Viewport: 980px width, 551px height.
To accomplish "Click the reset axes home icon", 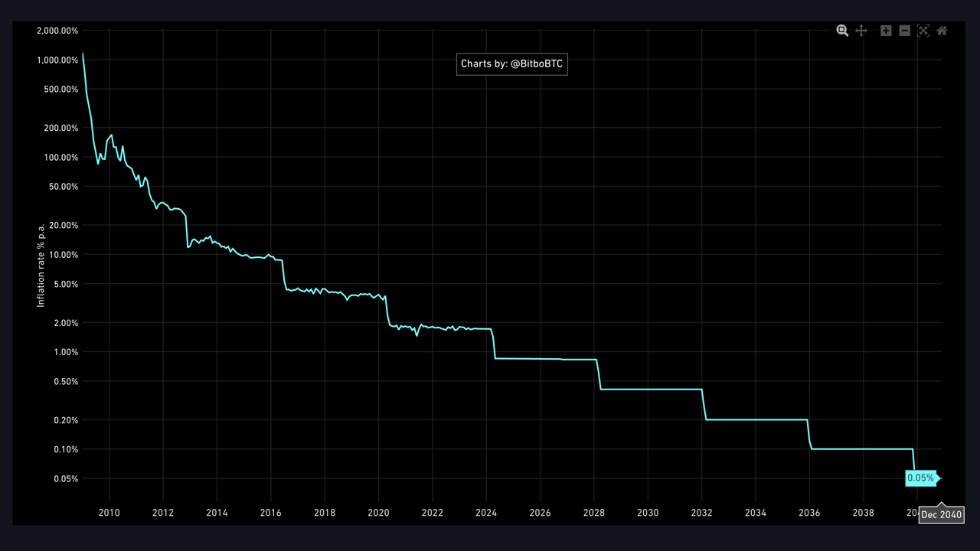I will click(x=942, y=31).
